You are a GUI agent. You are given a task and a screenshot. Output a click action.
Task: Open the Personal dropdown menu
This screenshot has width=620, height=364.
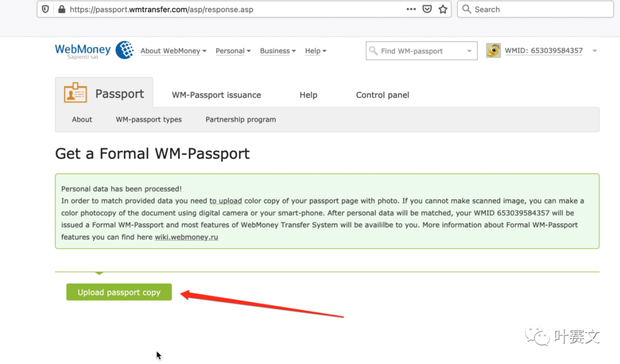[233, 51]
